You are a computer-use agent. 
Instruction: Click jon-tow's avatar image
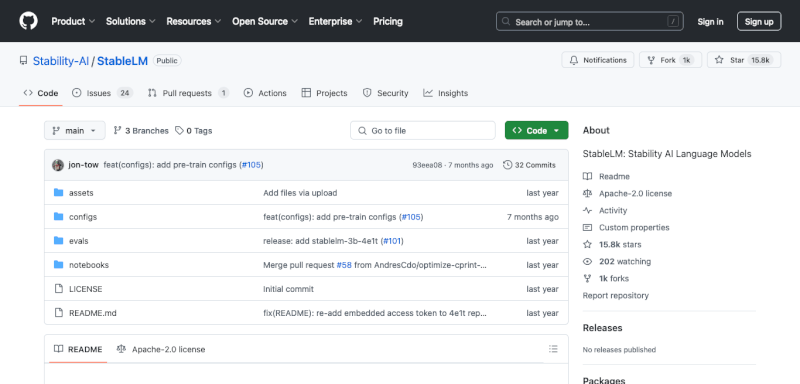click(58, 165)
